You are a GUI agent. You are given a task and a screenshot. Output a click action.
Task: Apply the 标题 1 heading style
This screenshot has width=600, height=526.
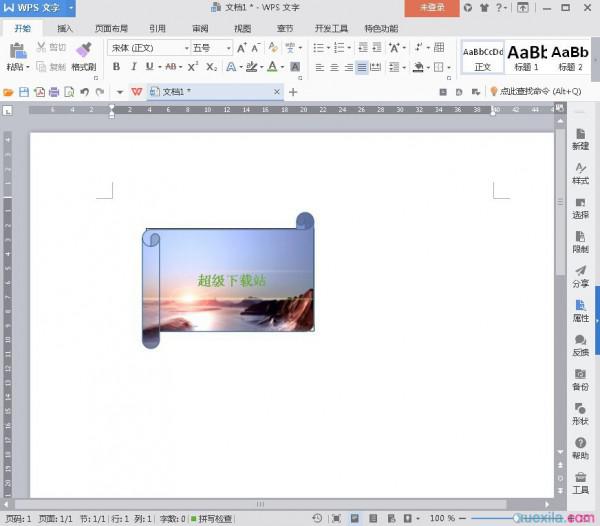click(x=527, y=56)
